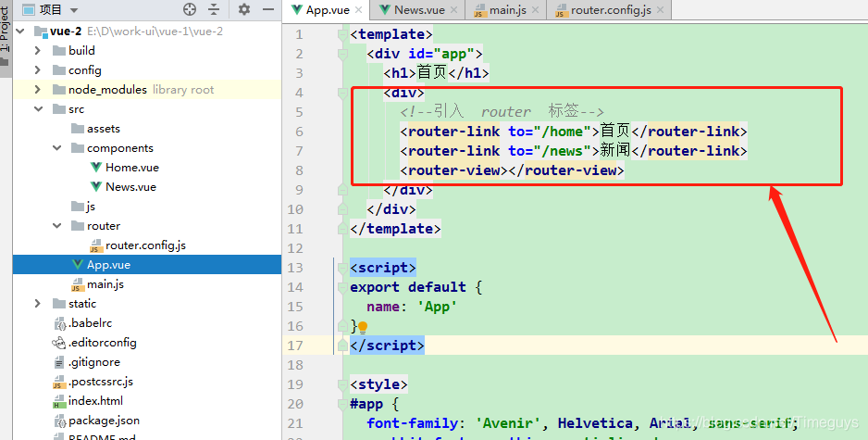Click the router-link to="/news" code line

[574, 151]
